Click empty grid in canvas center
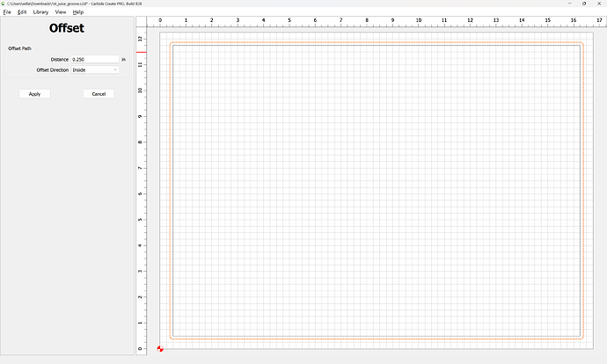Viewport: 607px width, 364px height. click(x=377, y=192)
